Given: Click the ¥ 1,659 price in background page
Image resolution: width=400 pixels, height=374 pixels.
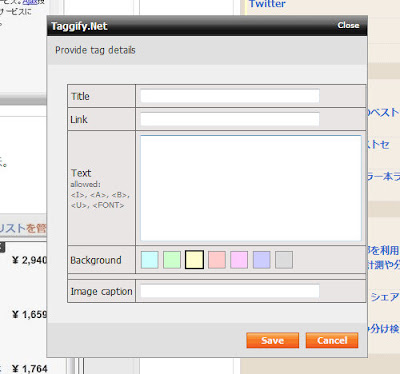Looking at the screenshot, I should (29, 314).
